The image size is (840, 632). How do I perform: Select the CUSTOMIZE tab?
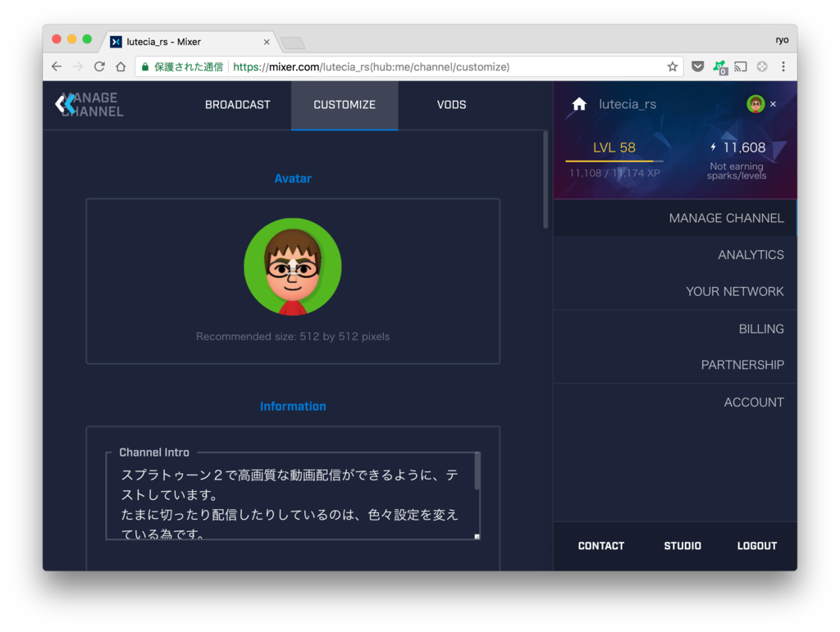(x=345, y=105)
